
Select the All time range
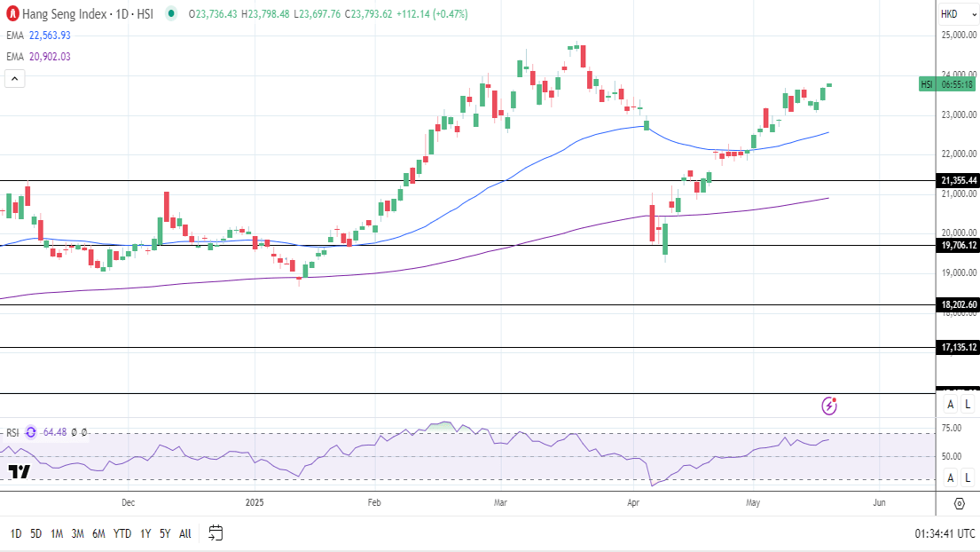coord(185,534)
